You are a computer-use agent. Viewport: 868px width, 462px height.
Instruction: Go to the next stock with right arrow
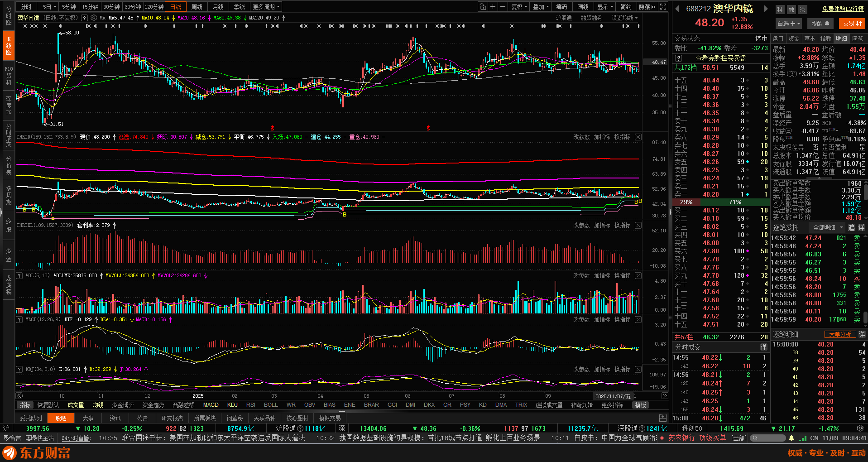766,9
